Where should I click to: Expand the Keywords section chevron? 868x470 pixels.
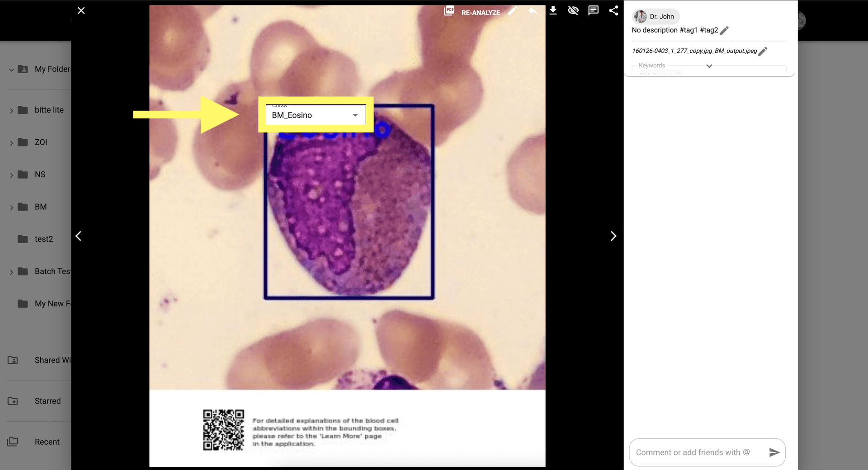pos(709,66)
